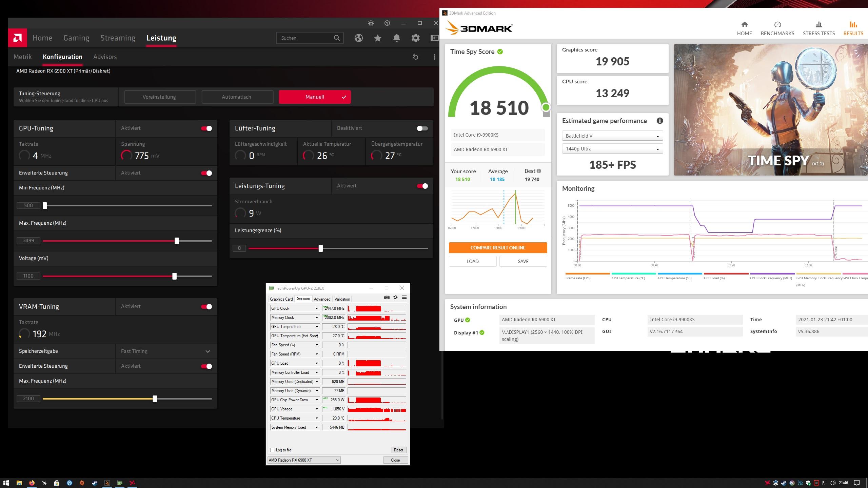868x488 pixels.
Task: Open GPU Chip Power Draw dropdown arrow
Action: point(317,400)
